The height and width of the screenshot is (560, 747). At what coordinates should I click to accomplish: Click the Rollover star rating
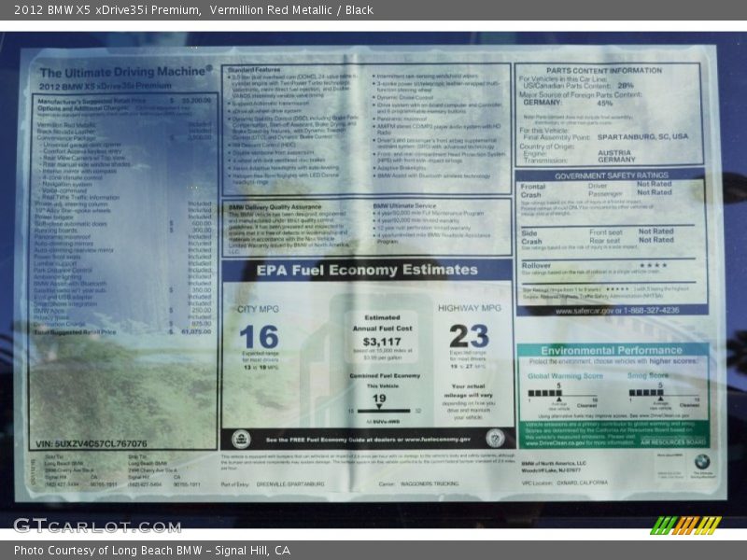[x=652, y=265]
